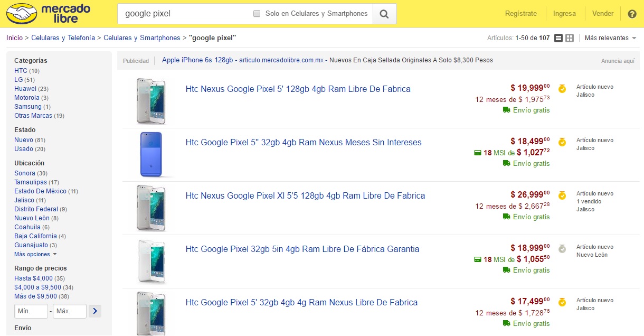
Task: Go to Inicio breadcrumb
Action: (14, 38)
